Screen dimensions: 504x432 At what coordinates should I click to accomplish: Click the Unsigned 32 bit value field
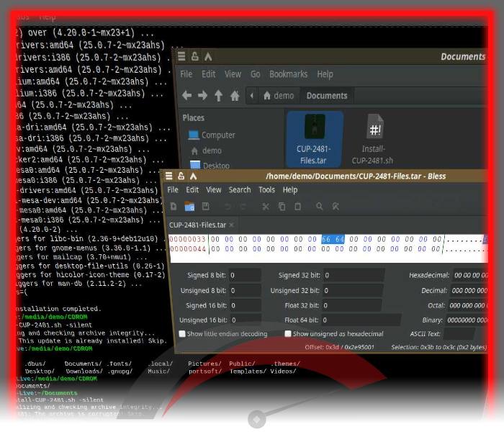(353, 291)
